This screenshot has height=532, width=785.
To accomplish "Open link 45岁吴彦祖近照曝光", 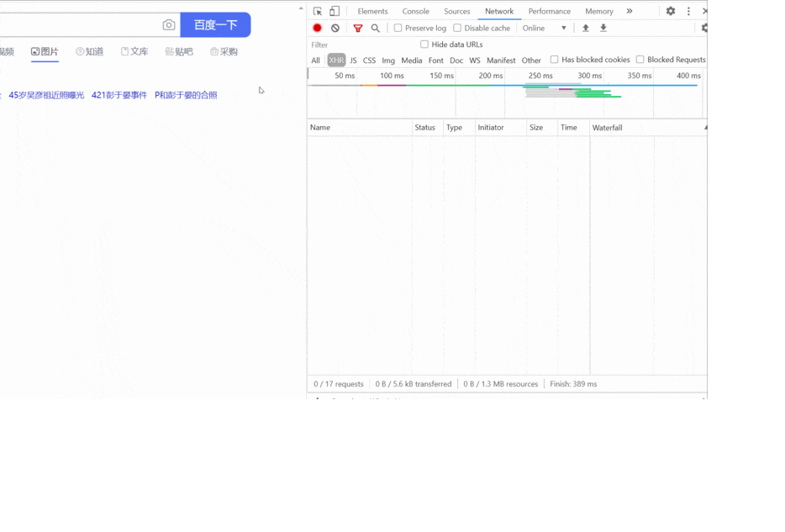I will coord(46,95).
